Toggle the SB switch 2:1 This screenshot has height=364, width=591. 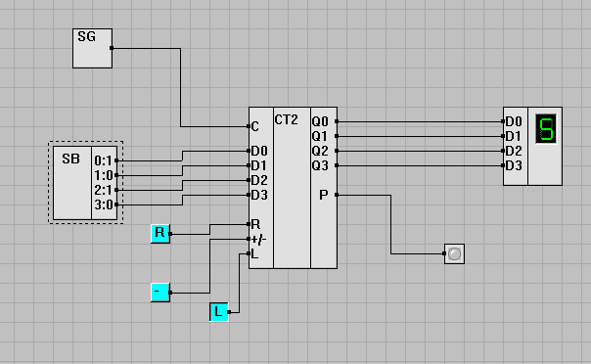pyautogui.click(x=105, y=190)
